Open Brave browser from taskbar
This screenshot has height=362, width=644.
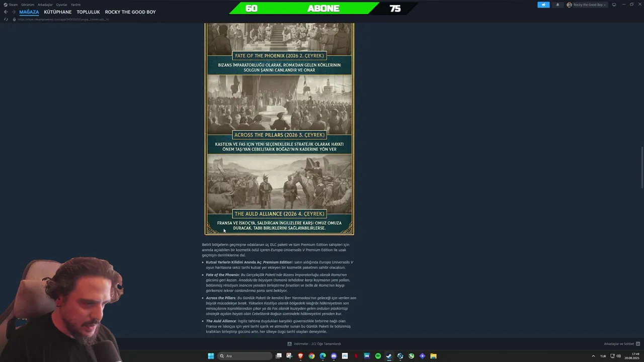coord(301,356)
